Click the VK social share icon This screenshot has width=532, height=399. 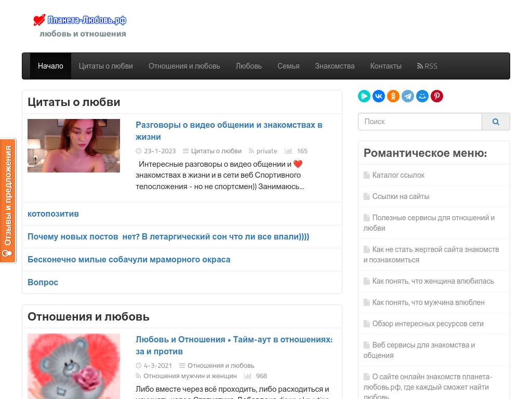[379, 96]
